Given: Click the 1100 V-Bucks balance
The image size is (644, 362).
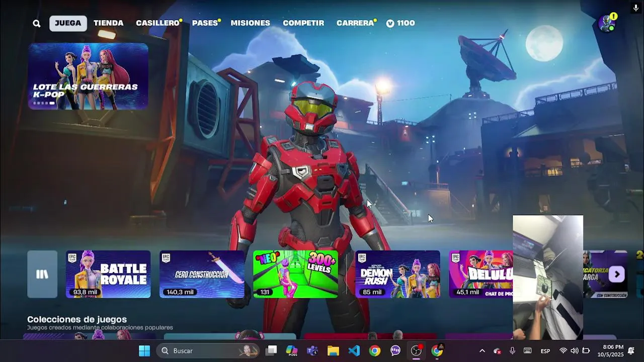Looking at the screenshot, I should point(400,23).
